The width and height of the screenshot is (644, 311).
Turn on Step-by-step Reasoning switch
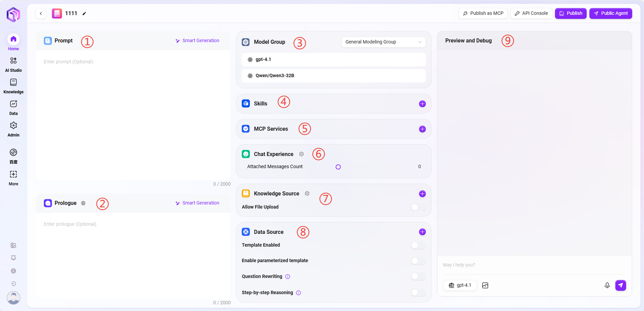coord(418,292)
